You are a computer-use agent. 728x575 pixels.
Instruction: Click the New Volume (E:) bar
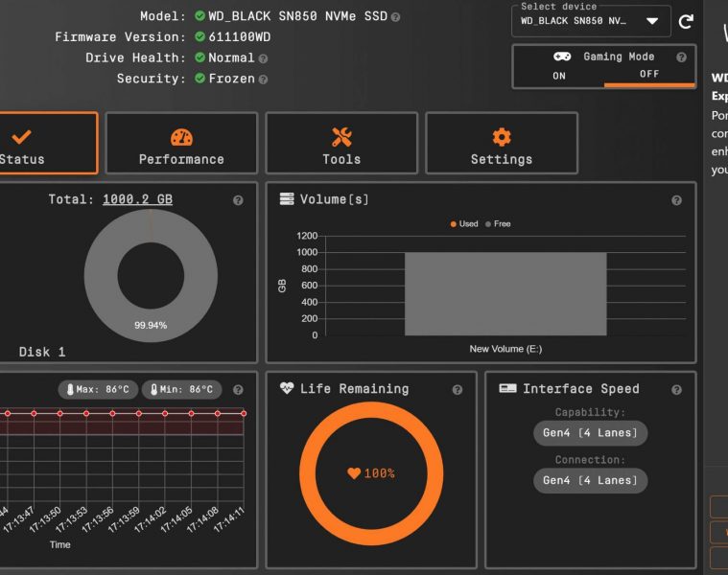click(505, 293)
